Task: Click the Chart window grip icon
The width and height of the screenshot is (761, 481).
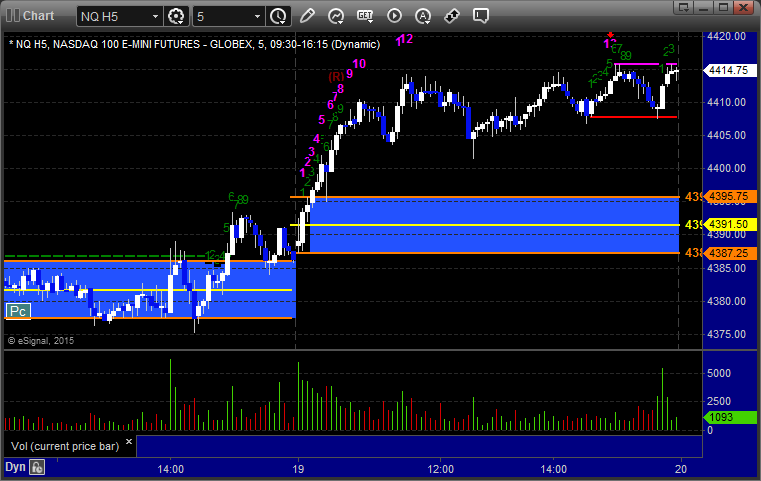Action: point(13,16)
